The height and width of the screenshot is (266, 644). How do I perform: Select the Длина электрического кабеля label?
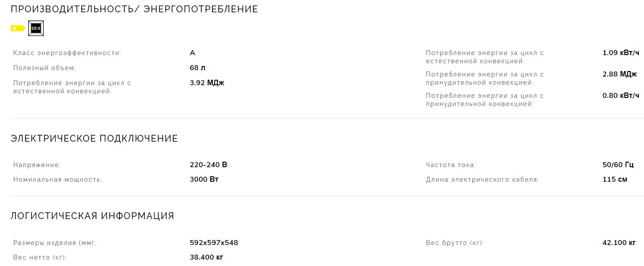482,179
